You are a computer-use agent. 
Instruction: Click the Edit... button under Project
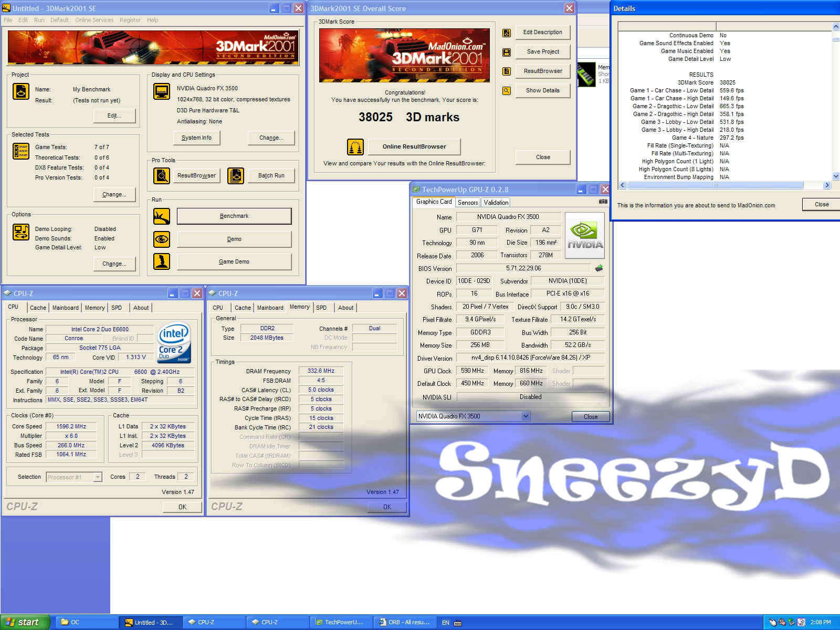point(114,115)
